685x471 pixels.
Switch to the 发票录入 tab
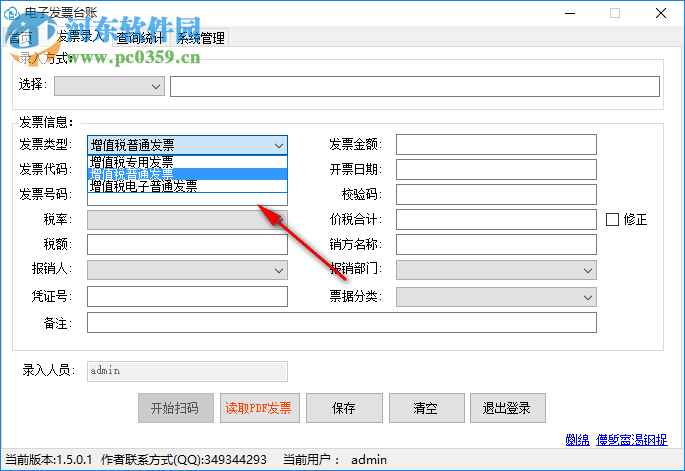81,37
